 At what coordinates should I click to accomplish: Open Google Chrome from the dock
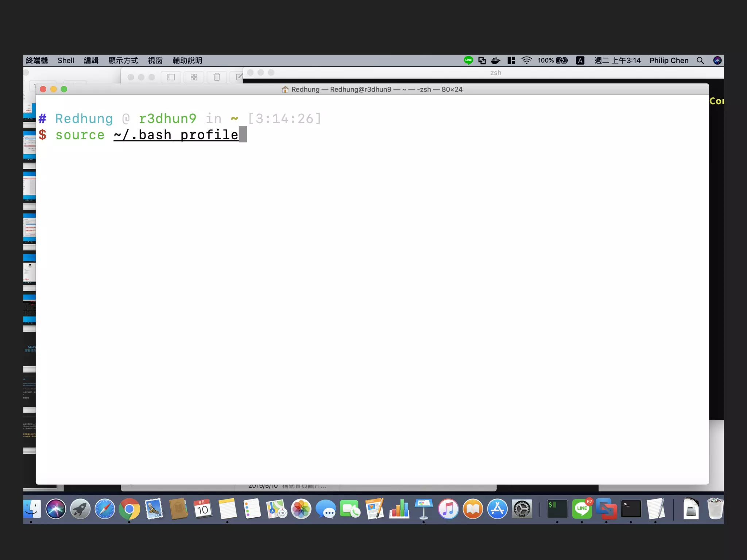pyautogui.click(x=129, y=509)
